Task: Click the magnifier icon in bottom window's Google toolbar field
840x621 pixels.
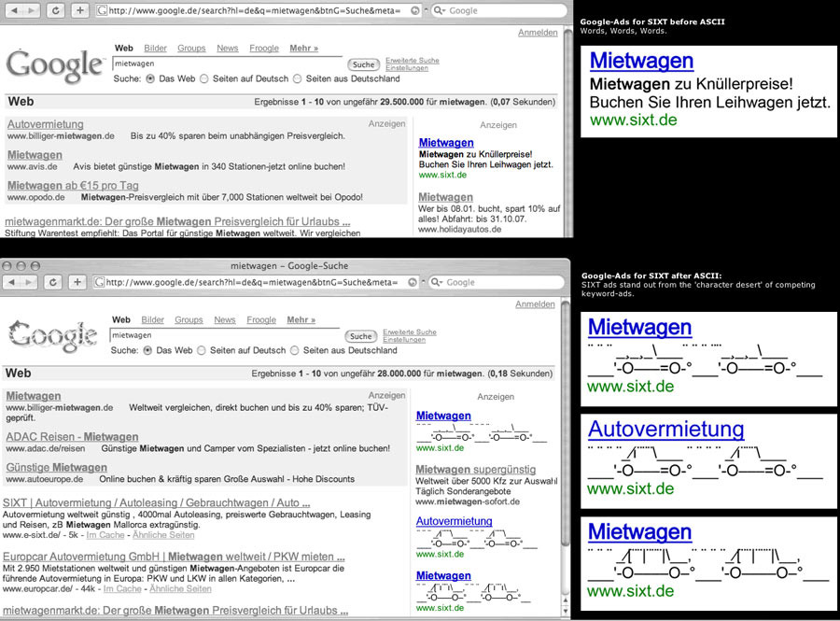Action: point(436,282)
